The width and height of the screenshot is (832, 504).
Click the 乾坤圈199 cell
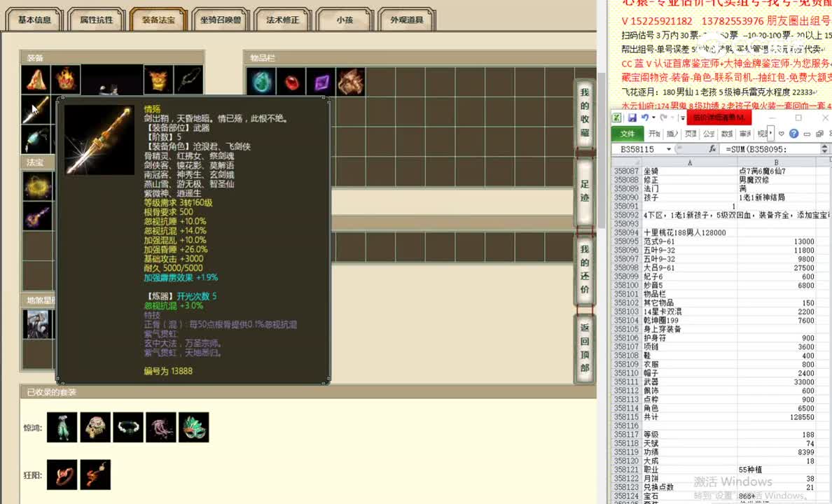(689, 321)
